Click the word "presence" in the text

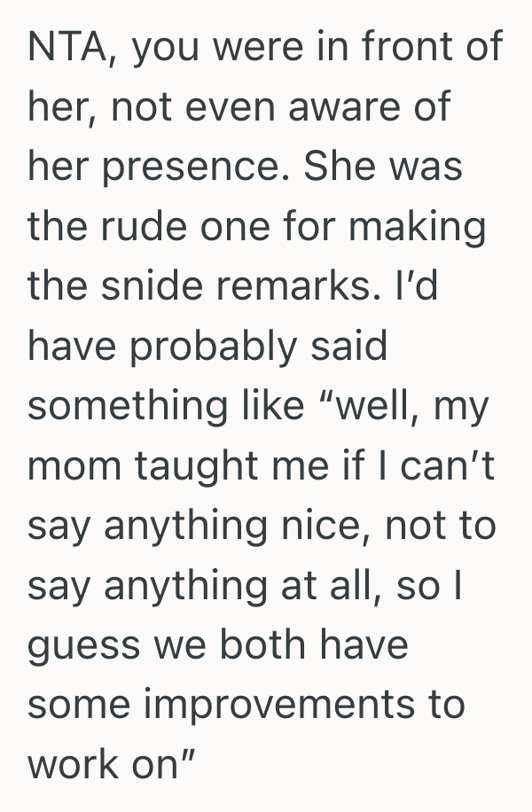click(x=199, y=167)
